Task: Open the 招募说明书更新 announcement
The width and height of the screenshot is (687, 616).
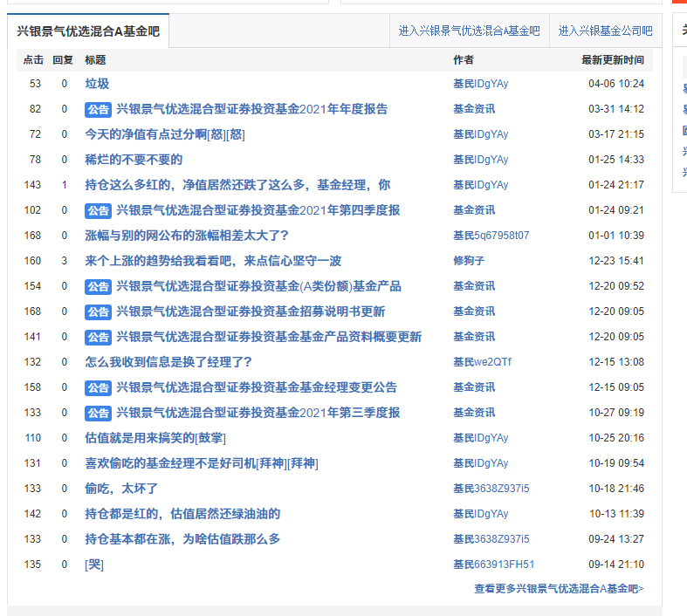Action: pos(251,311)
